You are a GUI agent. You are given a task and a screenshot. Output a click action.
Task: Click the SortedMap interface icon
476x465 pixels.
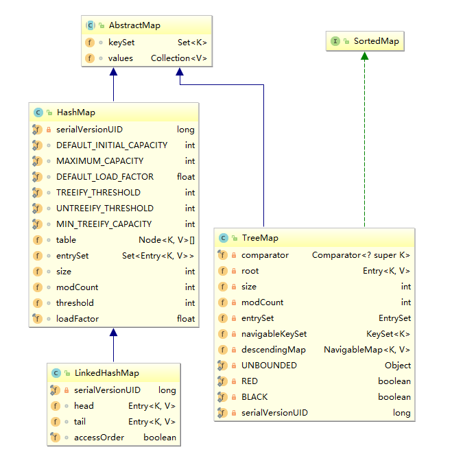pyautogui.click(x=335, y=41)
